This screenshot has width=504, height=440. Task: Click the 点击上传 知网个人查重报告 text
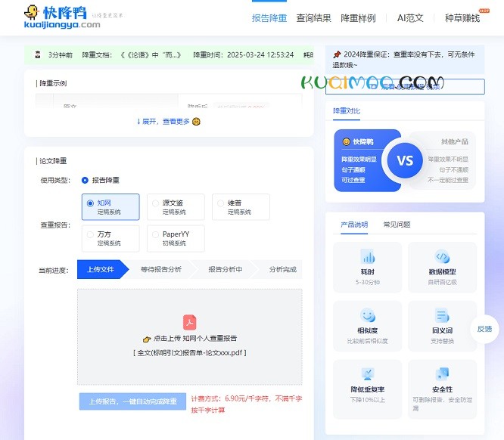click(x=195, y=338)
